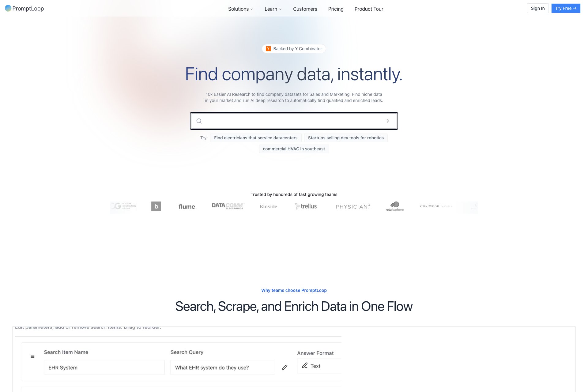588x392 pixels.
Task: Open the Answer Format Text selector
Action: click(318, 366)
